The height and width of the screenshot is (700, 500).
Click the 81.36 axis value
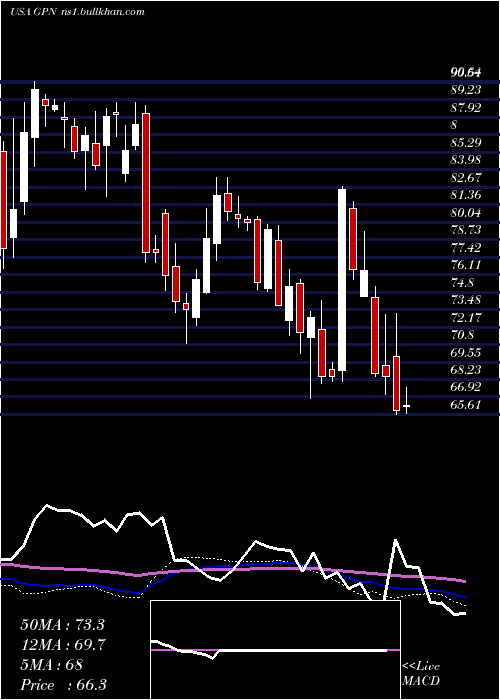(466, 195)
